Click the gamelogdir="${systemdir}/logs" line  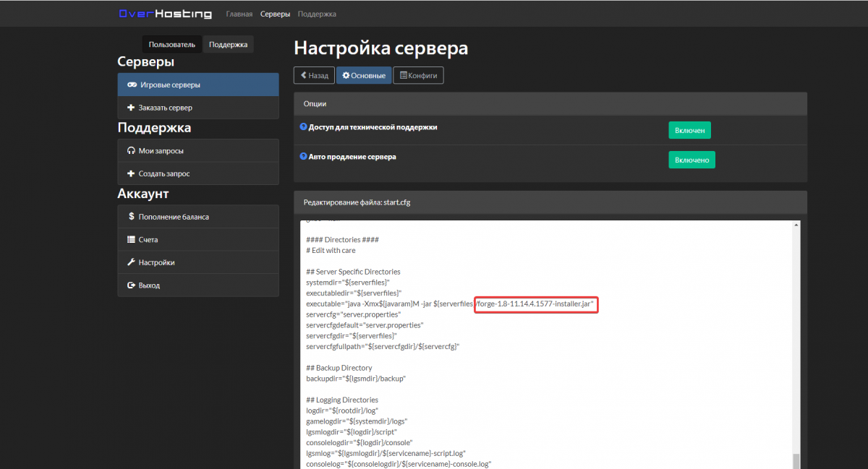[357, 421]
